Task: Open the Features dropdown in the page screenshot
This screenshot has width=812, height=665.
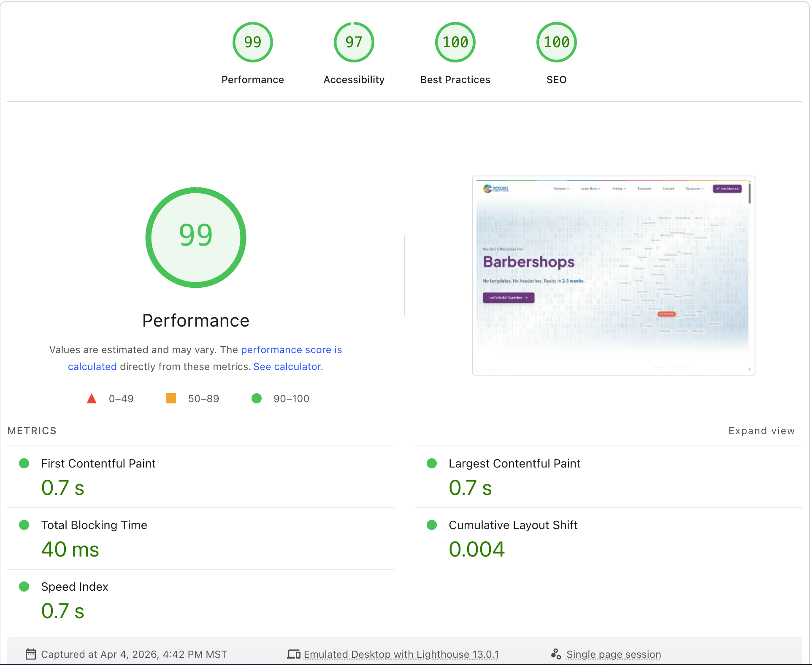Action: point(562,189)
